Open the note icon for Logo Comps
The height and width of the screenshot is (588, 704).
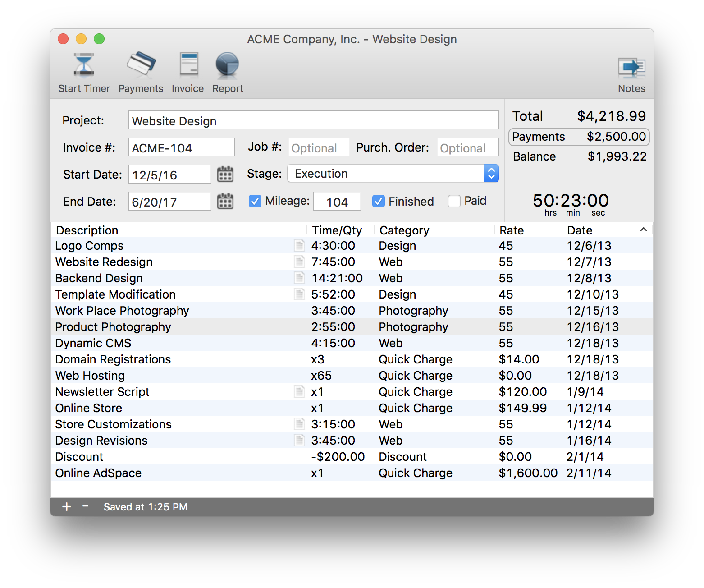click(299, 245)
